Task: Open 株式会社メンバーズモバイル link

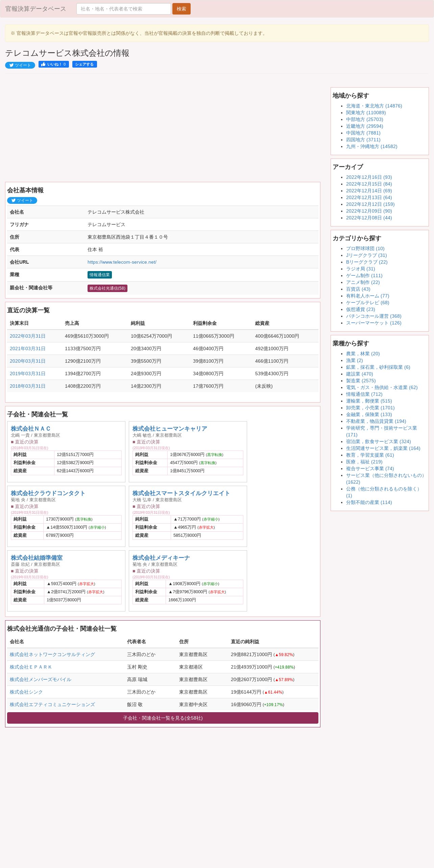Action: click(41, 679)
